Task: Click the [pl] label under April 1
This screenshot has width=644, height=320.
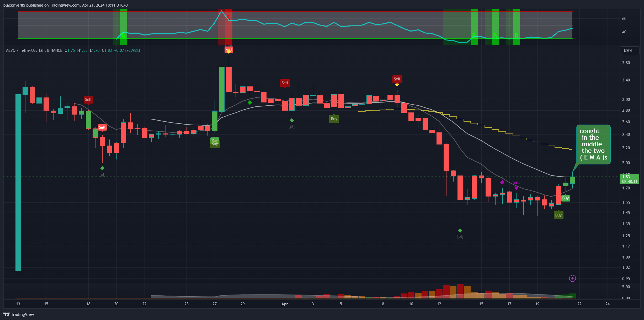Action: click(291, 126)
